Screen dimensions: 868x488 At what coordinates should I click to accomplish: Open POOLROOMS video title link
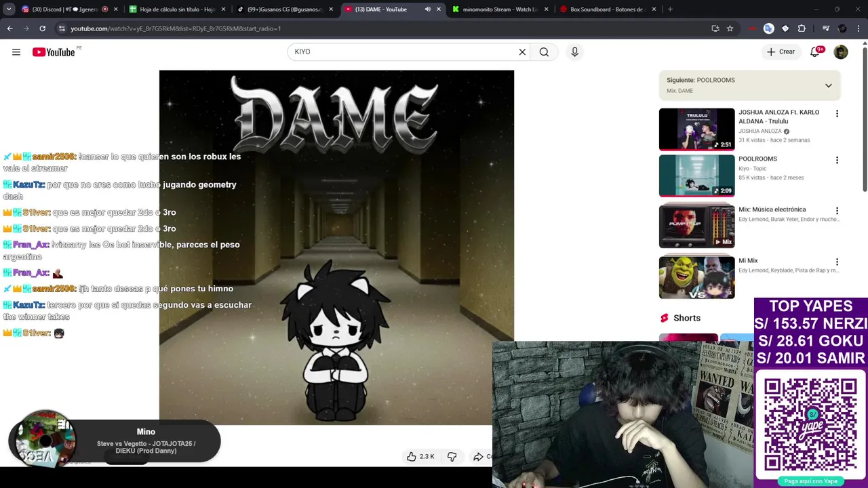757,159
